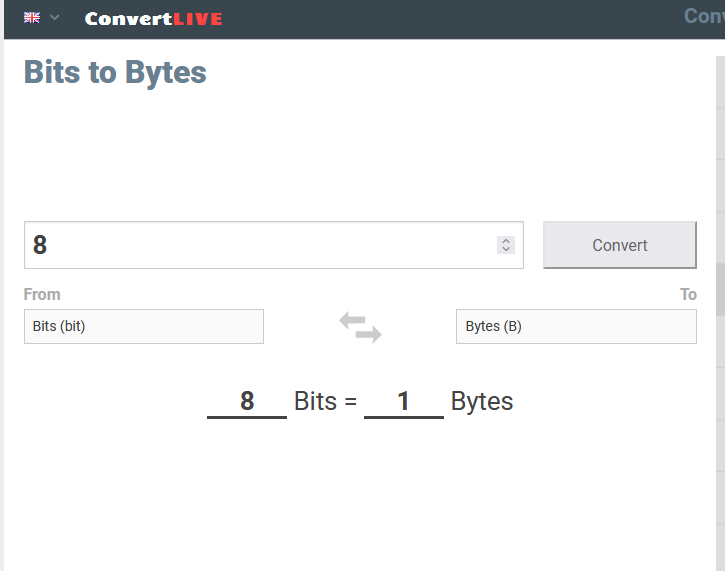Click the cut-off menu link in header

click(x=704, y=16)
